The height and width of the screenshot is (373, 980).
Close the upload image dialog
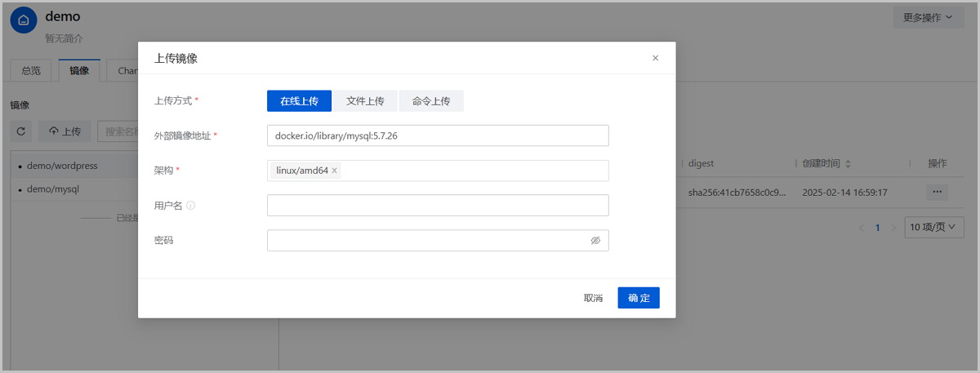tap(655, 58)
